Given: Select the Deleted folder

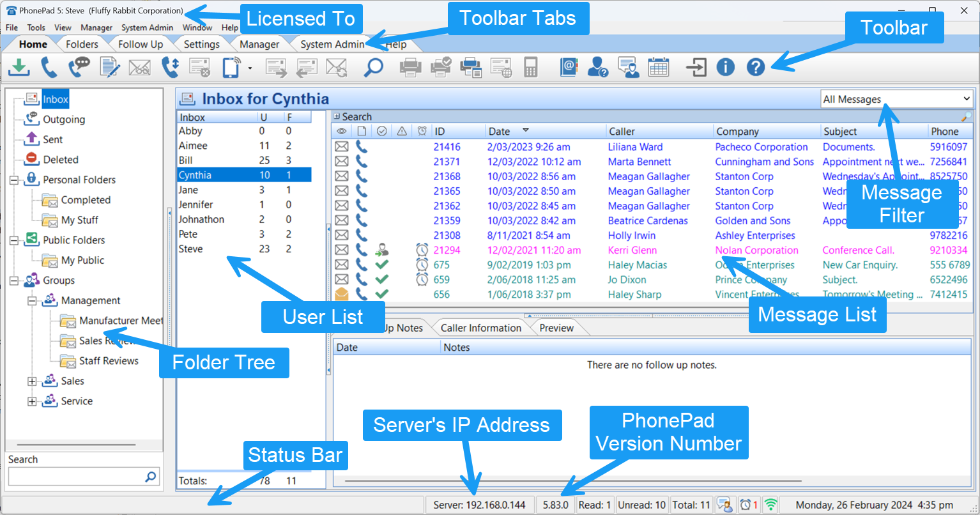Looking at the screenshot, I should pyautogui.click(x=61, y=160).
